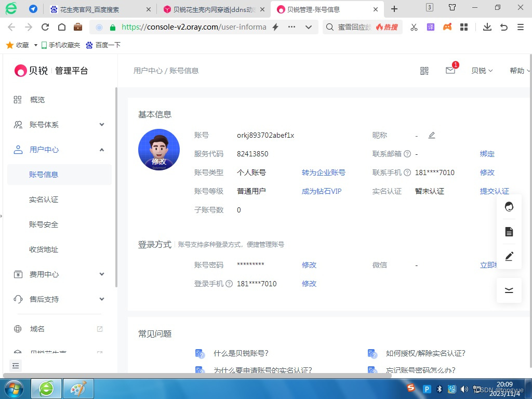Collapse the sidebar with the bottom-left icon

[x=15, y=366]
